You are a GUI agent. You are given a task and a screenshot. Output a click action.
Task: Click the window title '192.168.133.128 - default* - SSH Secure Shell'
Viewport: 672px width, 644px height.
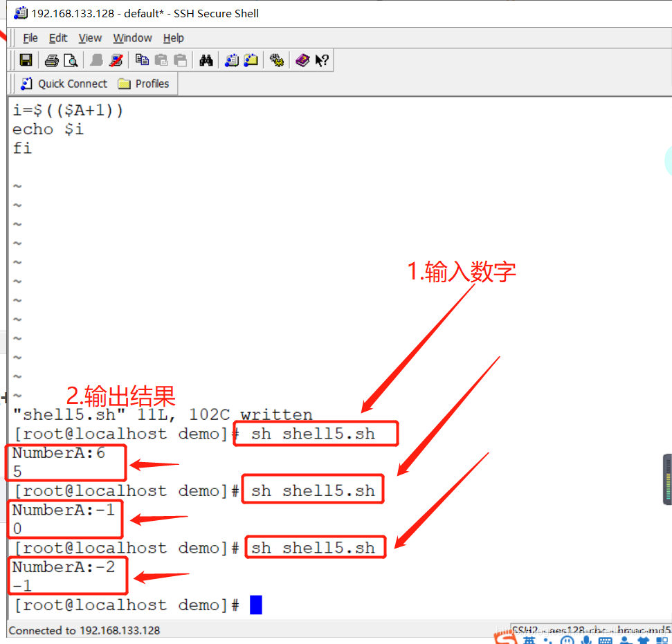[x=145, y=14]
